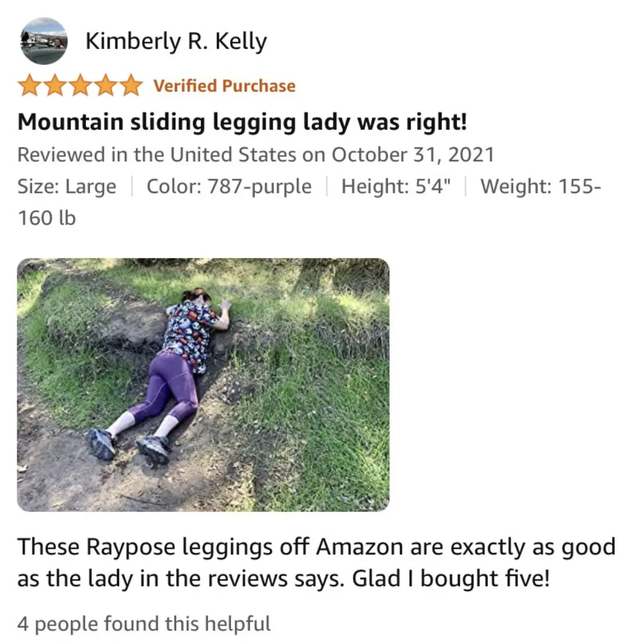Click the reviewer name Kimberly R. Kelly
Viewport: 644px width, 644px height.
coord(176,41)
